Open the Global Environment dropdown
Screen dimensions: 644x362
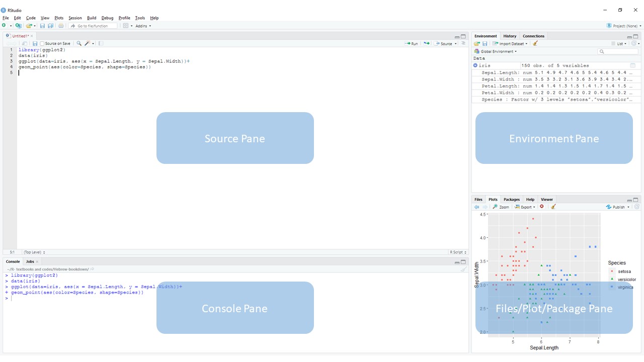[x=496, y=51]
